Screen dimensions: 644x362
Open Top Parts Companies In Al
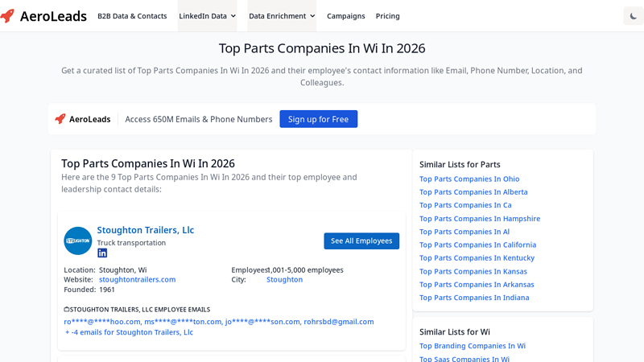point(464,232)
